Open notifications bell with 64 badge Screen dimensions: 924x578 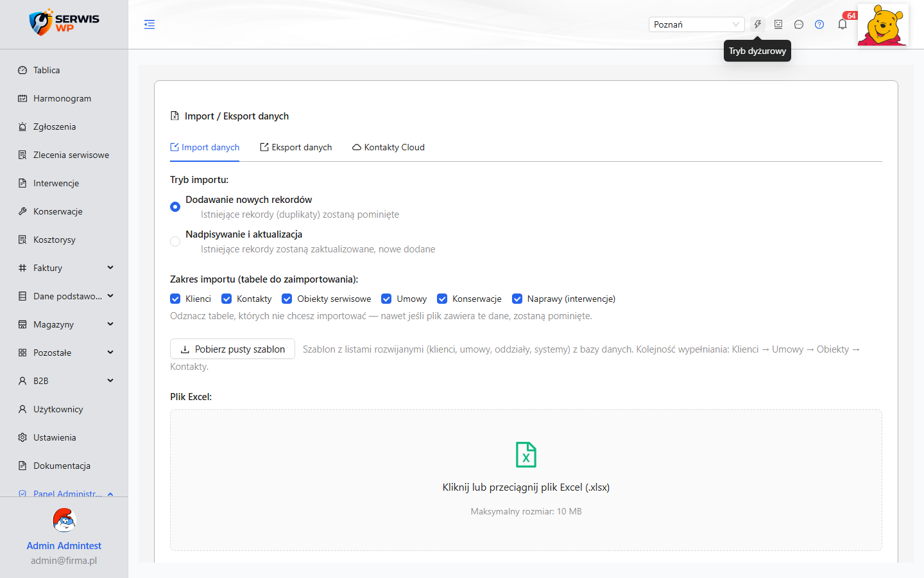coord(843,24)
